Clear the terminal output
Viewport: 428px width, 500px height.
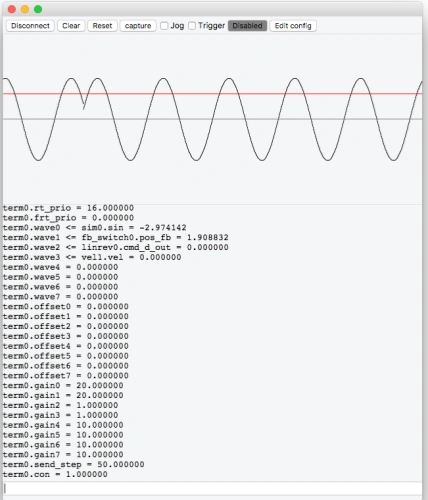(71, 26)
